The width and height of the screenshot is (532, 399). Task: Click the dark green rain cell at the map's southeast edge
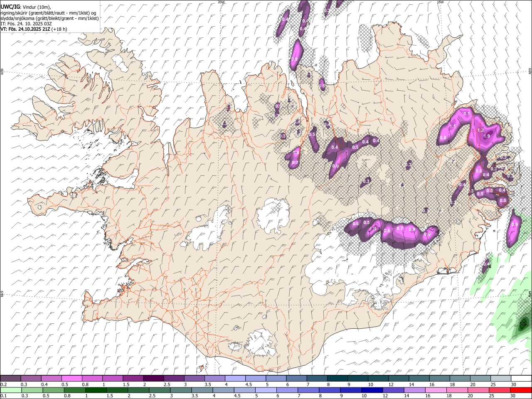click(x=524, y=323)
